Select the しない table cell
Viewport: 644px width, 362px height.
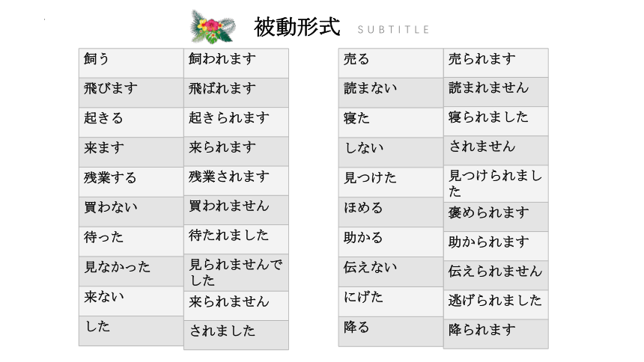[x=391, y=153]
